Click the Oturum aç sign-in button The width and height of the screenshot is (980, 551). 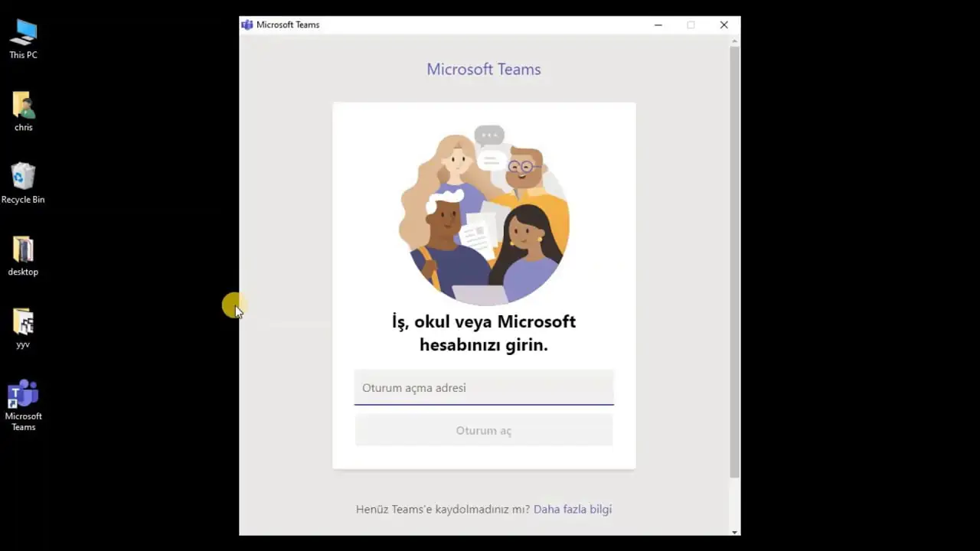pyautogui.click(x=484, y=430)
